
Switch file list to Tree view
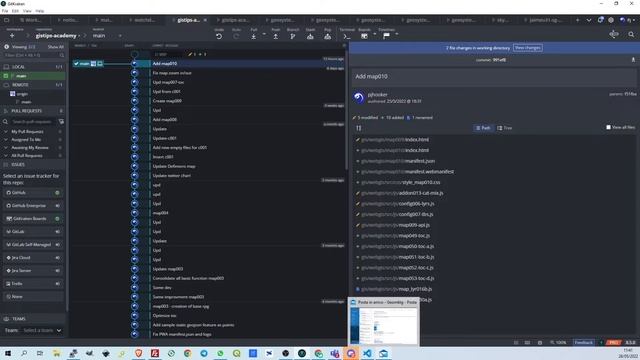click(504, 128)
